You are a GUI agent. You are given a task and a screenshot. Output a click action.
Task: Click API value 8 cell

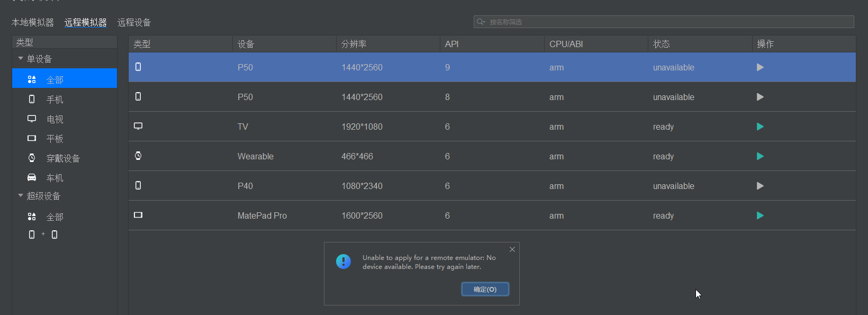coord(447,97)
